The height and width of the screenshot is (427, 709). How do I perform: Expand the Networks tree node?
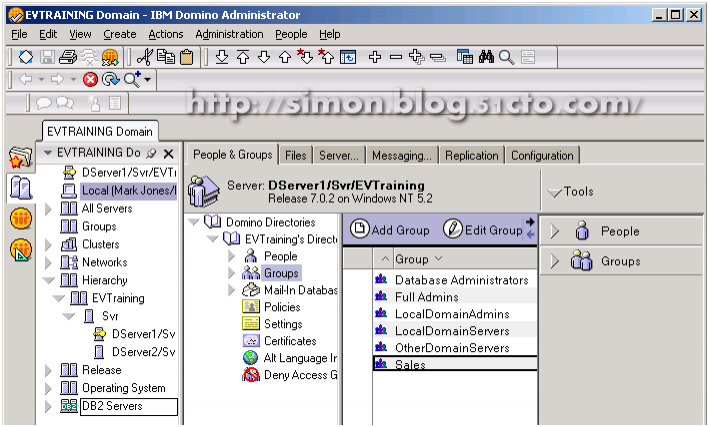click(48, 262)
